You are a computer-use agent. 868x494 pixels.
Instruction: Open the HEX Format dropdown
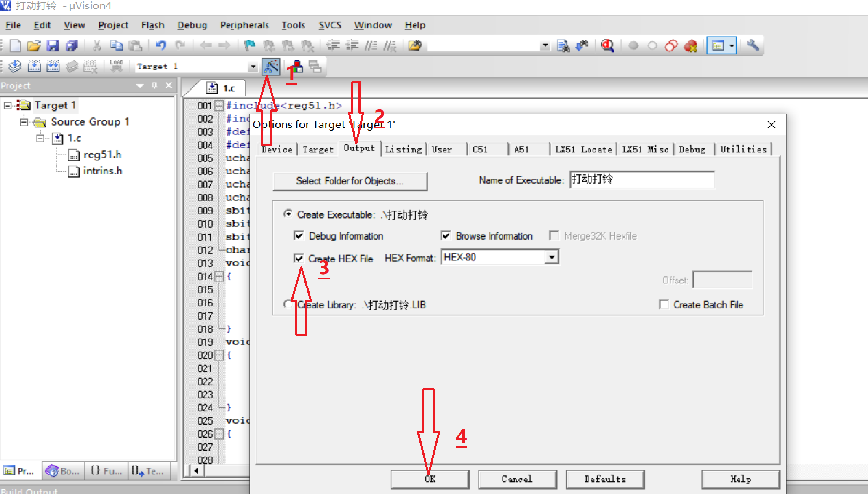pyautogui.click(x=551, y=257)
